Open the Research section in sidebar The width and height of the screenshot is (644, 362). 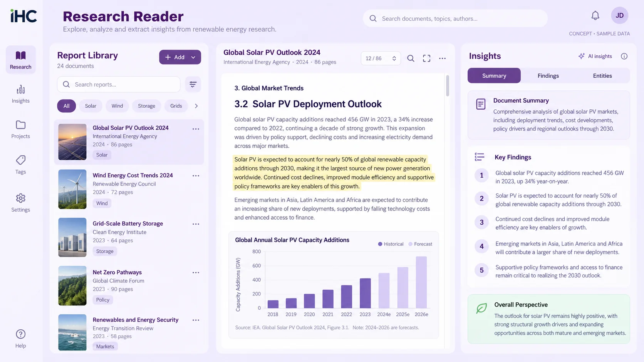(21, 60)
